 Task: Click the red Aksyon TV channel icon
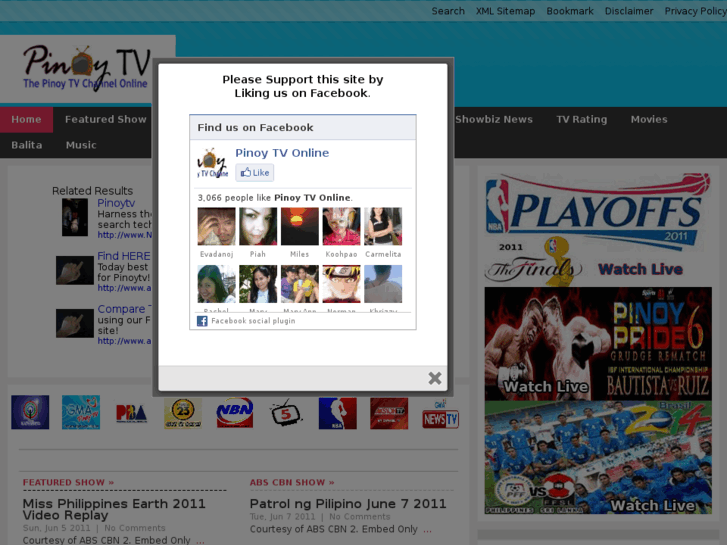(389, 413)
